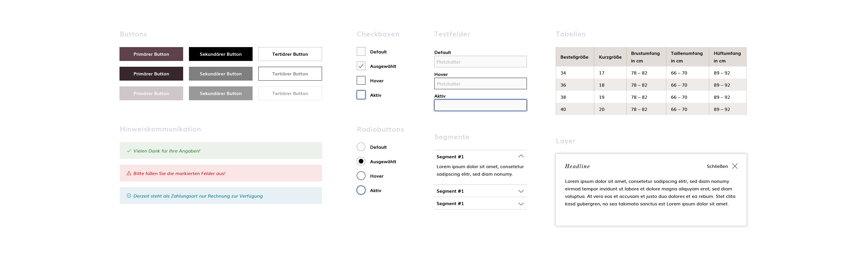Click Kurzgröße cell 19
Viewport: 868px width, 260px height.
[610, 97]
